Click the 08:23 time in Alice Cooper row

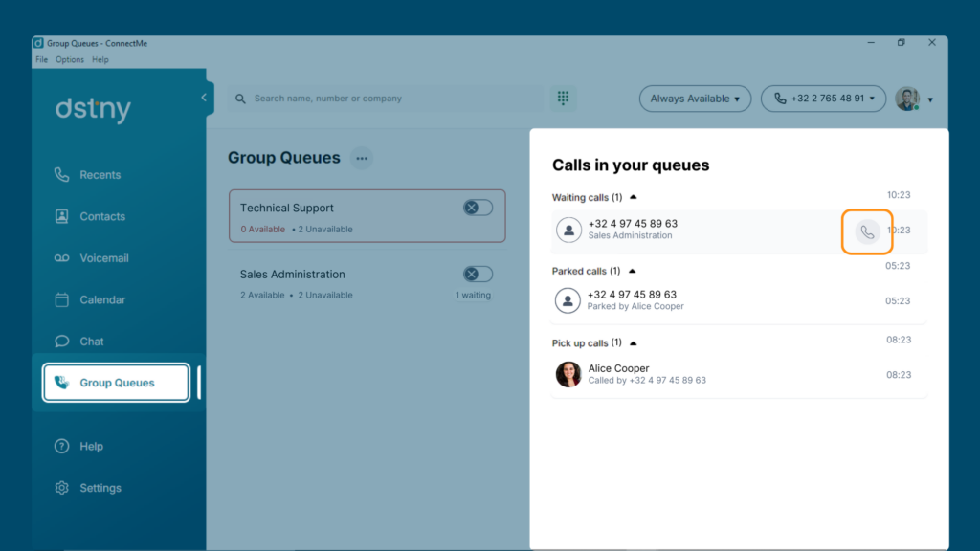coord(899,375)
